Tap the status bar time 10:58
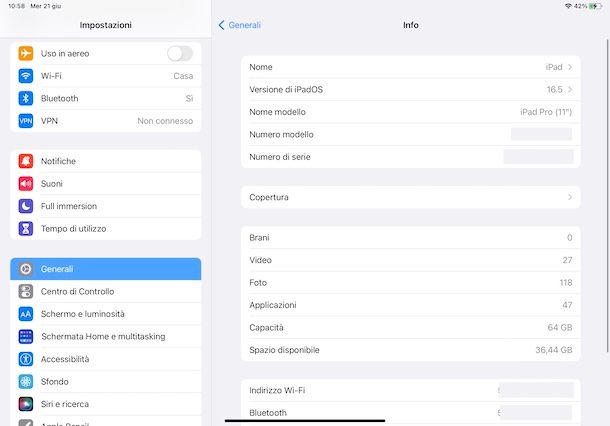The height and width of the screenshot is (426, 610). [16, 6]
